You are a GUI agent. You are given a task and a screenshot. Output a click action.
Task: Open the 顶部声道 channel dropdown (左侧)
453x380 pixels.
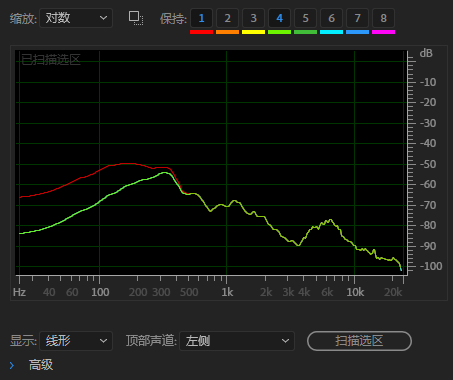click(237, 341)
